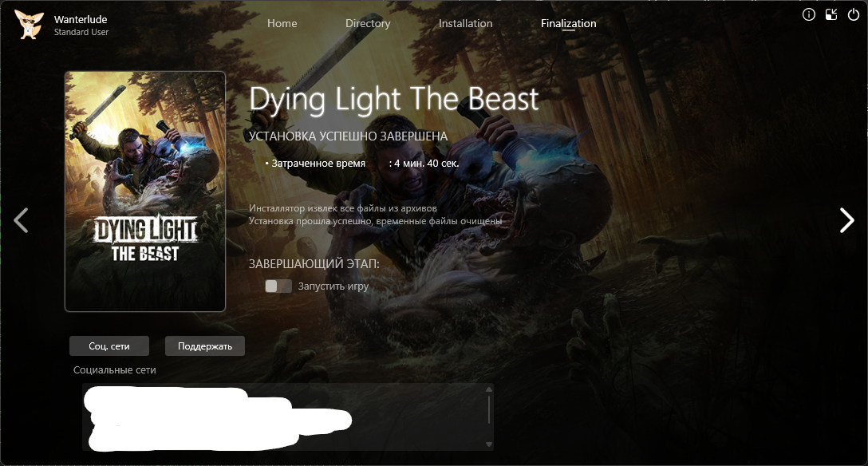Click the power exit icon

(x=854, y=15)
